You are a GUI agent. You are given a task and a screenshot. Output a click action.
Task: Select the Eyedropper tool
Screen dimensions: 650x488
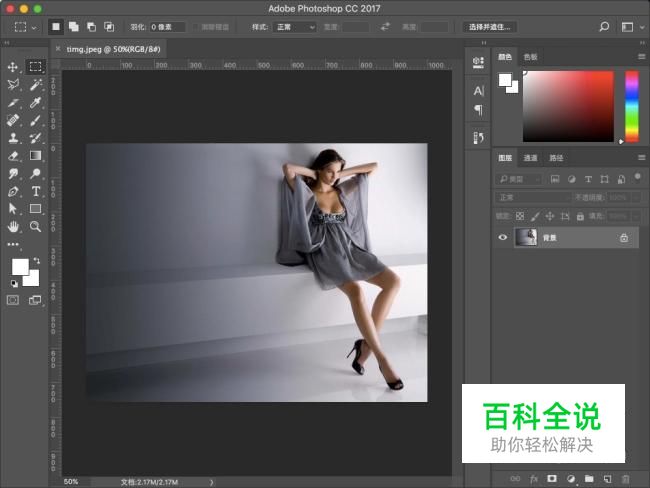click(35, 103)
